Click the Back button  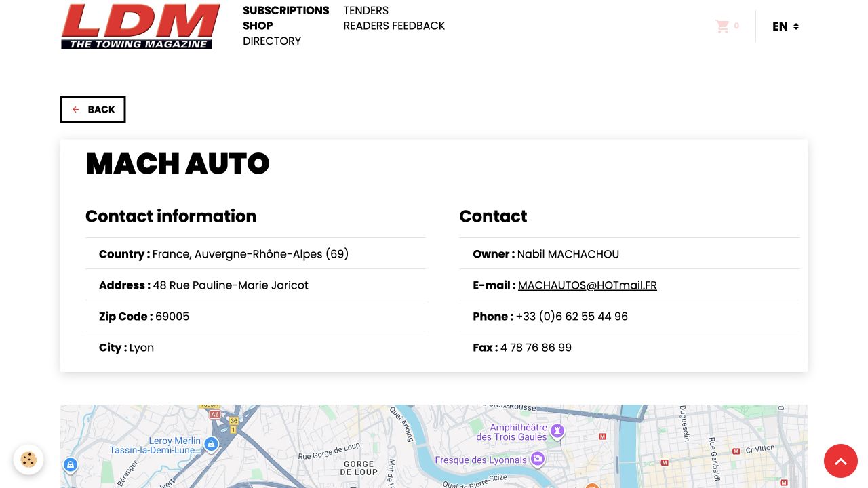tap(93, 110)
